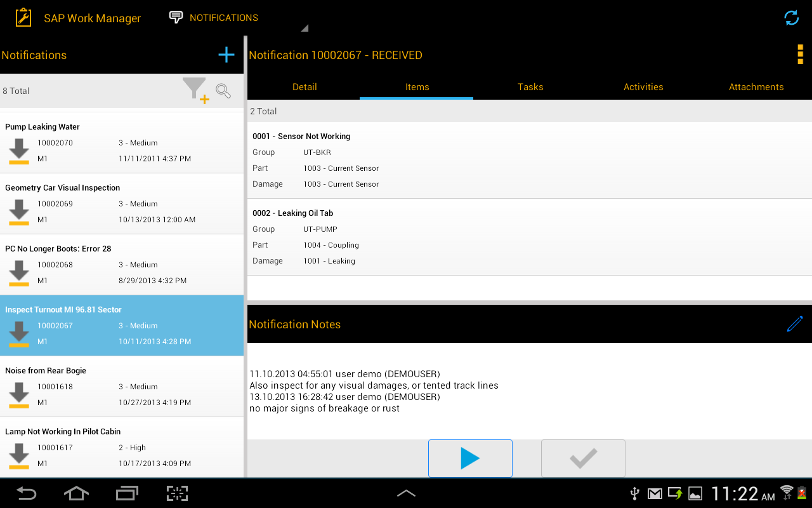
Task: Open the filter options for the notifications list
Action: (x=194, y=89)
